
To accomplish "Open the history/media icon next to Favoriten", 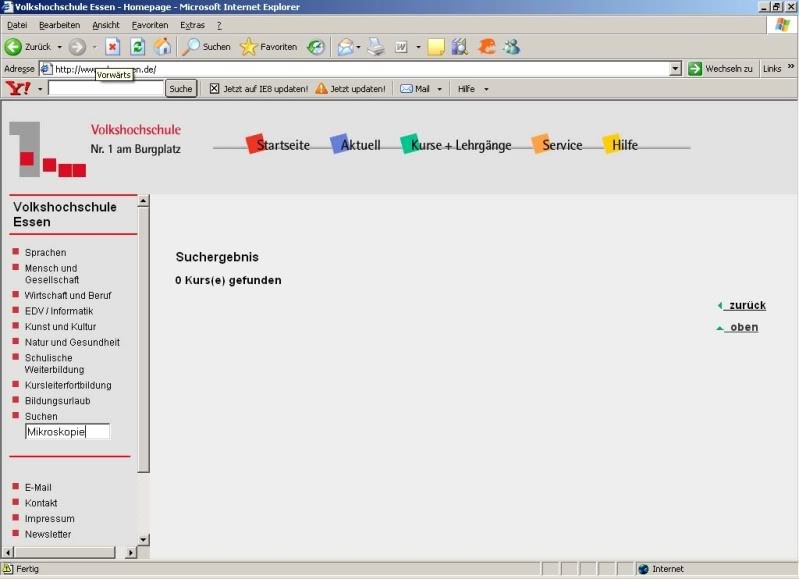I will click(x=316, y=47).
